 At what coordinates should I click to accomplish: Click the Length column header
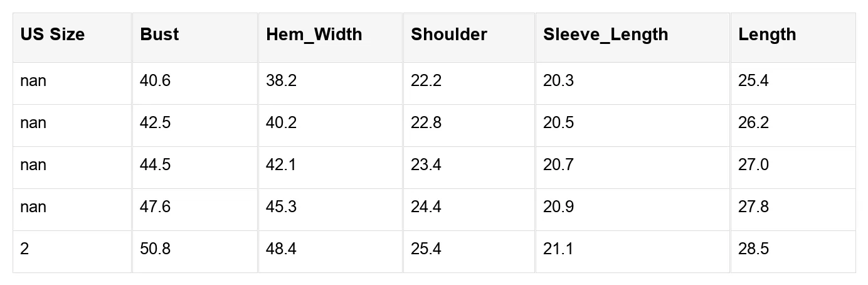(766, 35)
